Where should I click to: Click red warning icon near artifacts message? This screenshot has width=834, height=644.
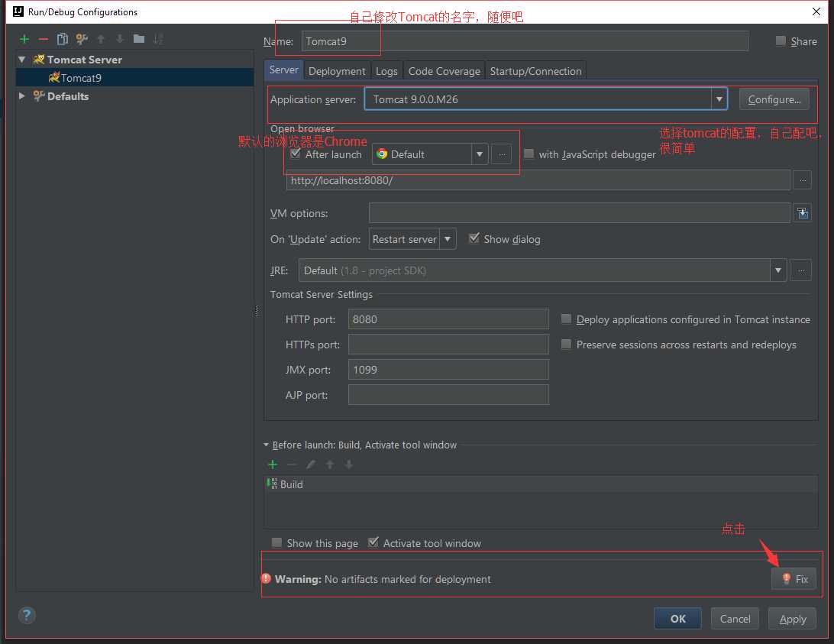point(267,578)
